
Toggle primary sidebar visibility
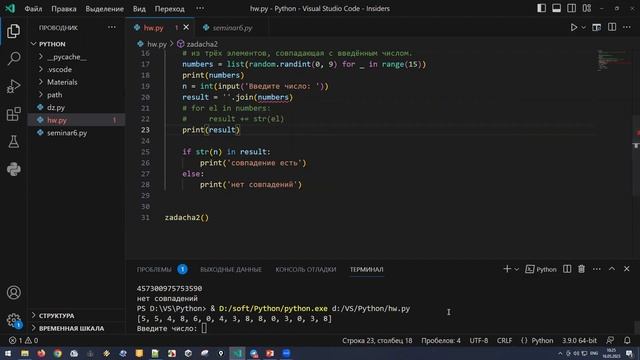pos(541,8)
